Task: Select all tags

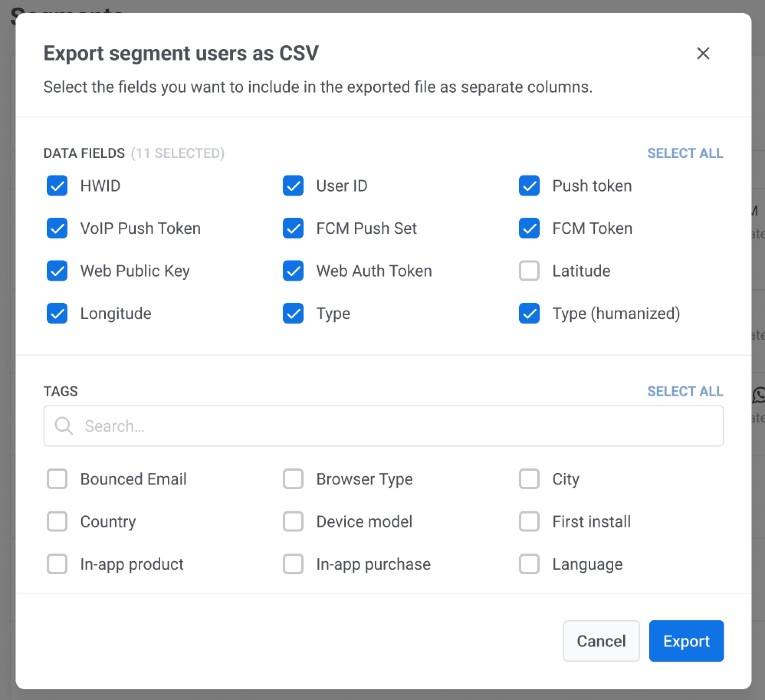Action: [x=685, y=391]
